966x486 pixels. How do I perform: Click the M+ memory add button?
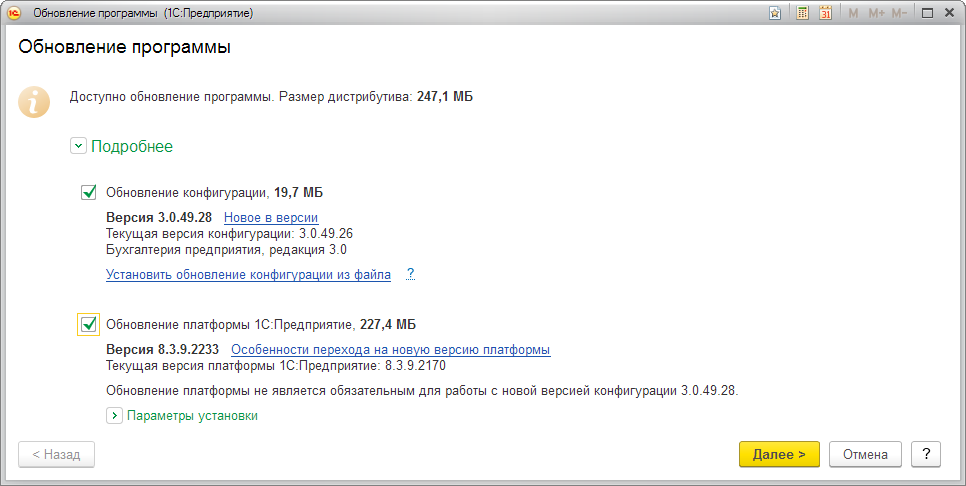(x=877, y=13)
